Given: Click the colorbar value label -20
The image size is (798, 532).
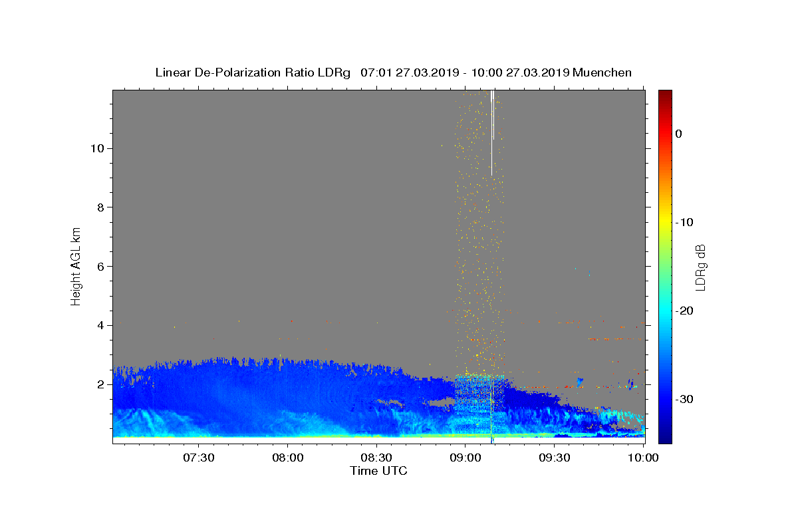Looking at the screenshot, I should point(684,311).
